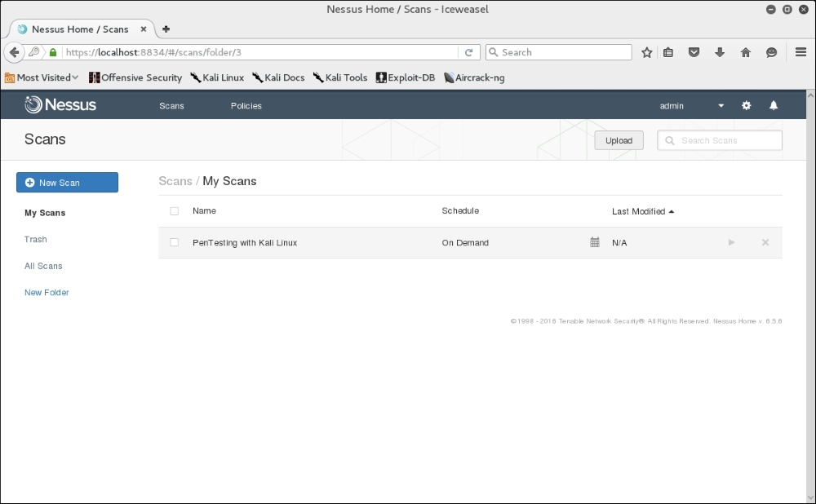The width and height of the screenshot is (816, 504).
Task: Click the magnifier in Search Scans box
Action: [x=670, y=140]
